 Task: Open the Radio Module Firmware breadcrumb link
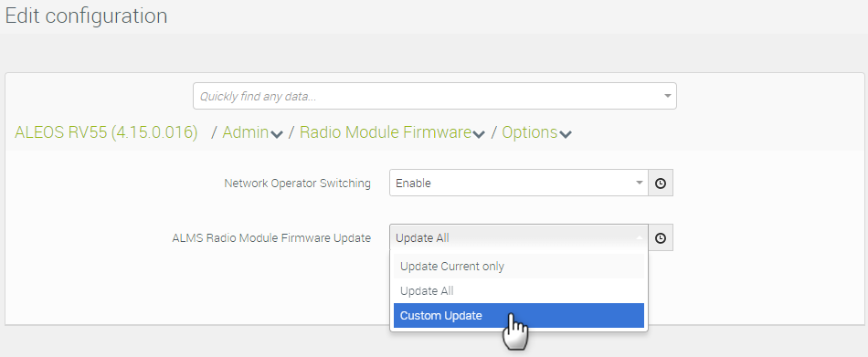386,132
